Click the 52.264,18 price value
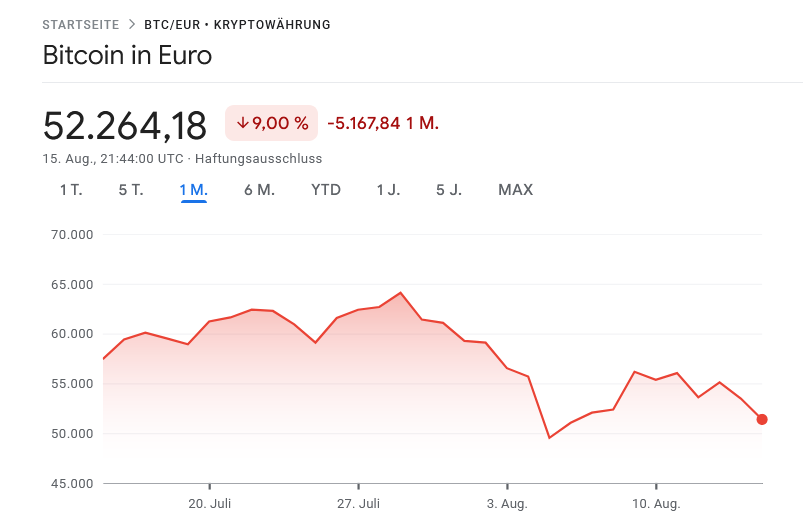The image size is (803, 527). [125, 125]
